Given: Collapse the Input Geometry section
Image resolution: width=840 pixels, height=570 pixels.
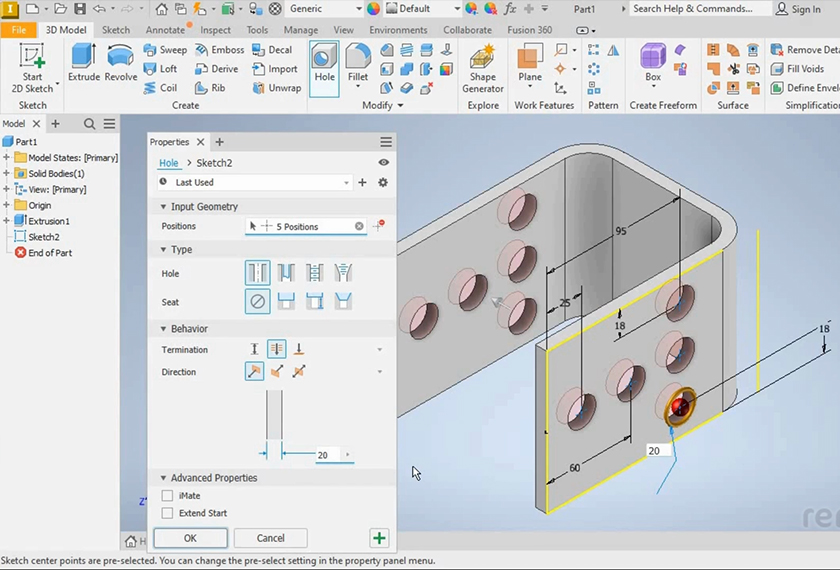Looking at the screenshot, I should coord(164,207).
